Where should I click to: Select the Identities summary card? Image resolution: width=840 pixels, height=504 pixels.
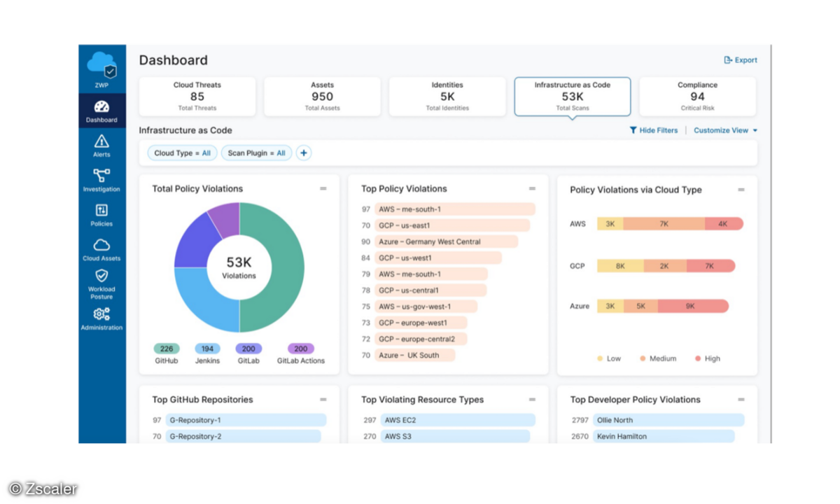(447, 96)
